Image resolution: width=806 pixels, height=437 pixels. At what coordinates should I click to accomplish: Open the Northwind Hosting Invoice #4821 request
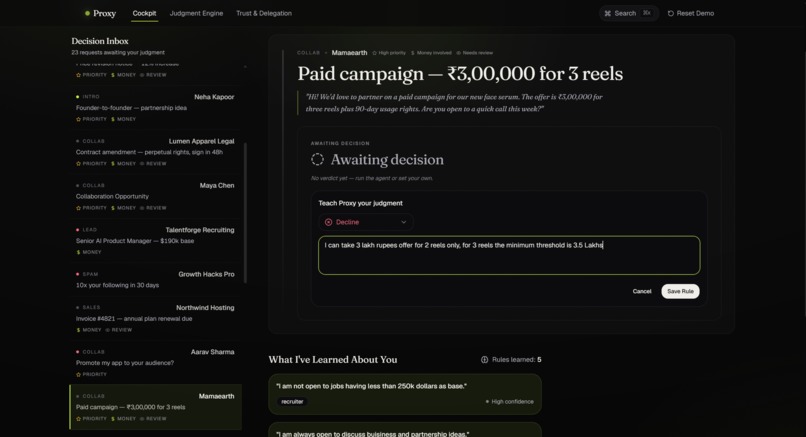coord(155,319)
